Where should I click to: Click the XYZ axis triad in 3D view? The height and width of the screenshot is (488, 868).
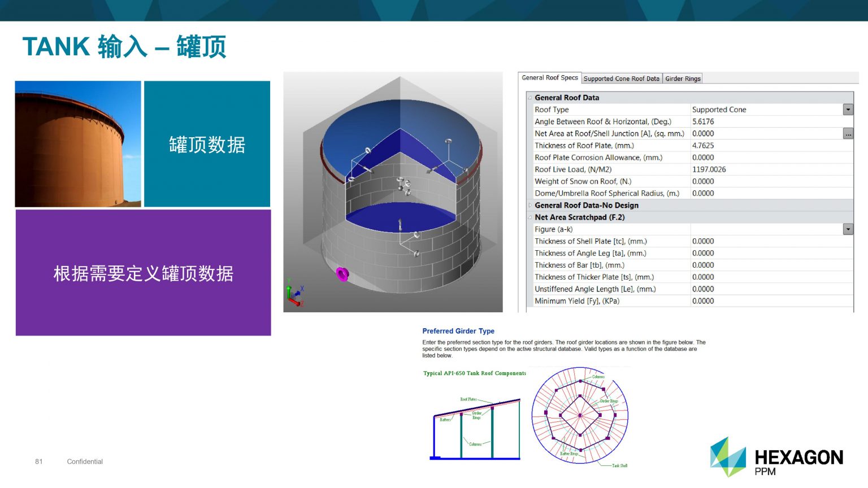[x=294, y=294]
